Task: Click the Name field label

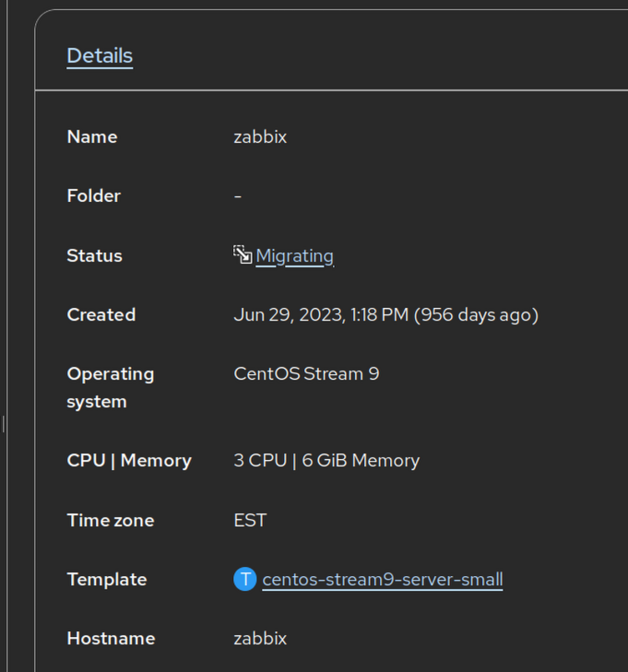Action: pyautogui.click(x=92, y=136)
